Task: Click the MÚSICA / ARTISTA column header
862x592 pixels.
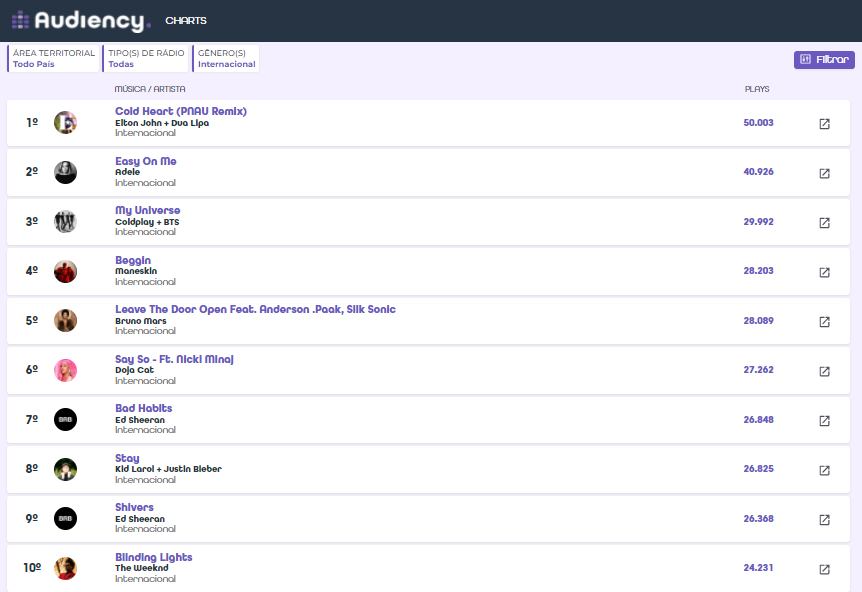Action: point(150,88)
